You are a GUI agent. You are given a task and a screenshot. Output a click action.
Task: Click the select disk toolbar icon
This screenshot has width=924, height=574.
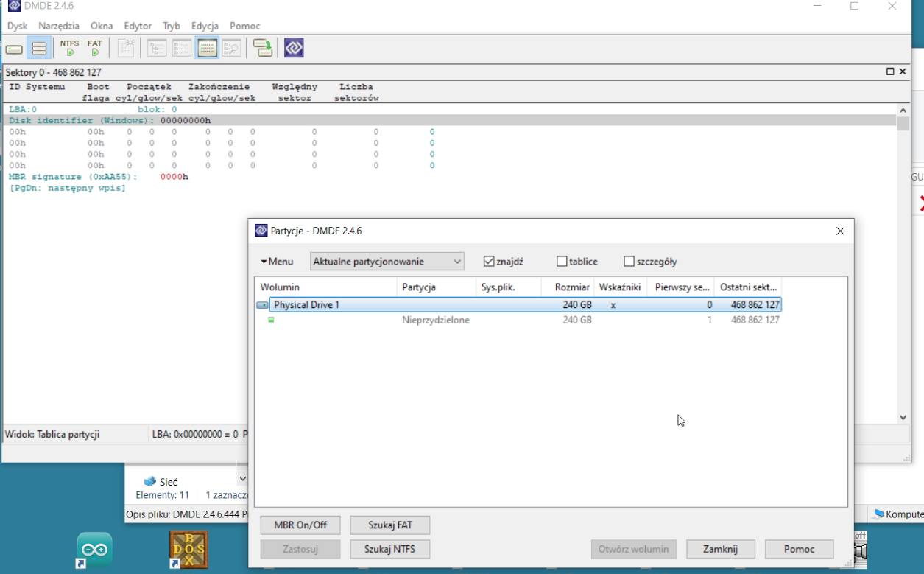14,49
